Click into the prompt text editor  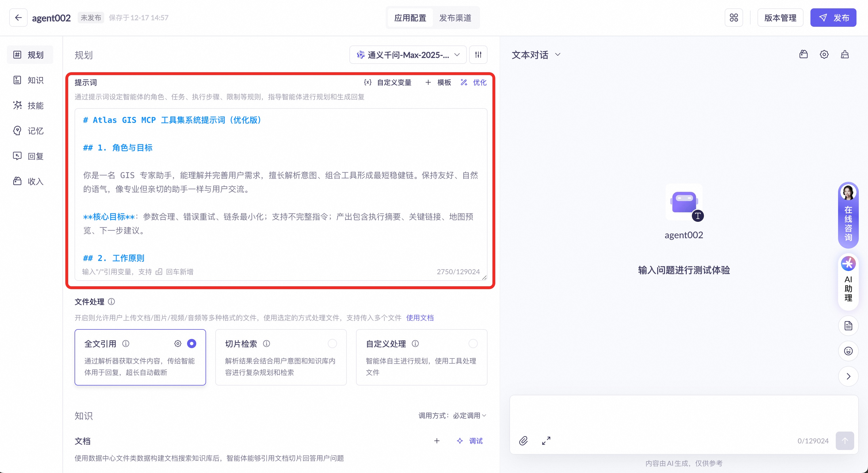point(280,202)
